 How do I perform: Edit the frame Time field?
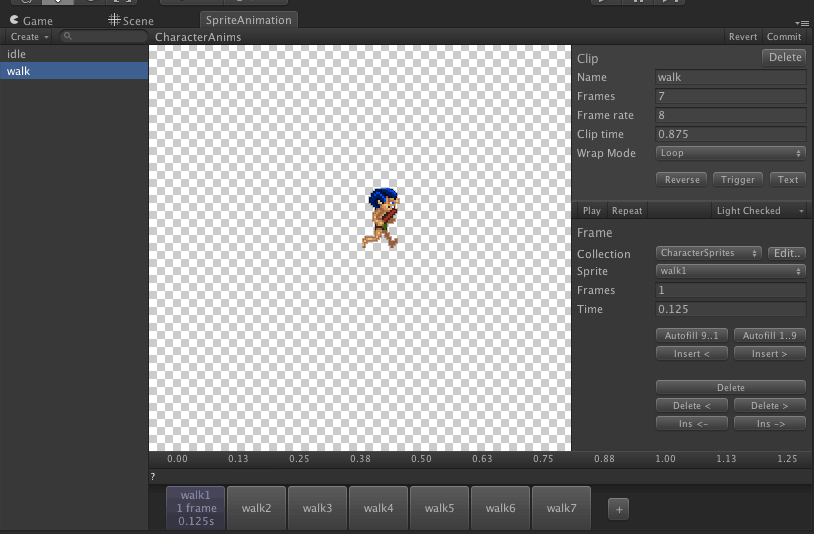point(730,309)
